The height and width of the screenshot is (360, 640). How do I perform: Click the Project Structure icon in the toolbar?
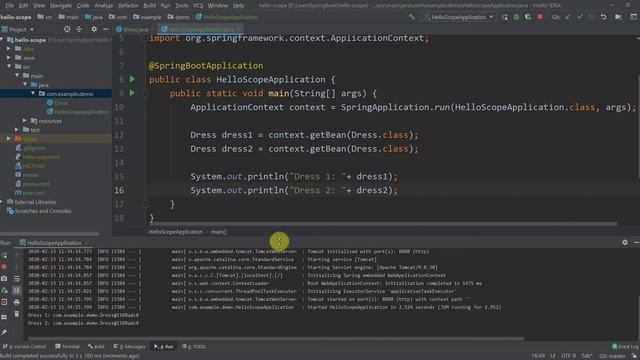[x=618, y=17]
